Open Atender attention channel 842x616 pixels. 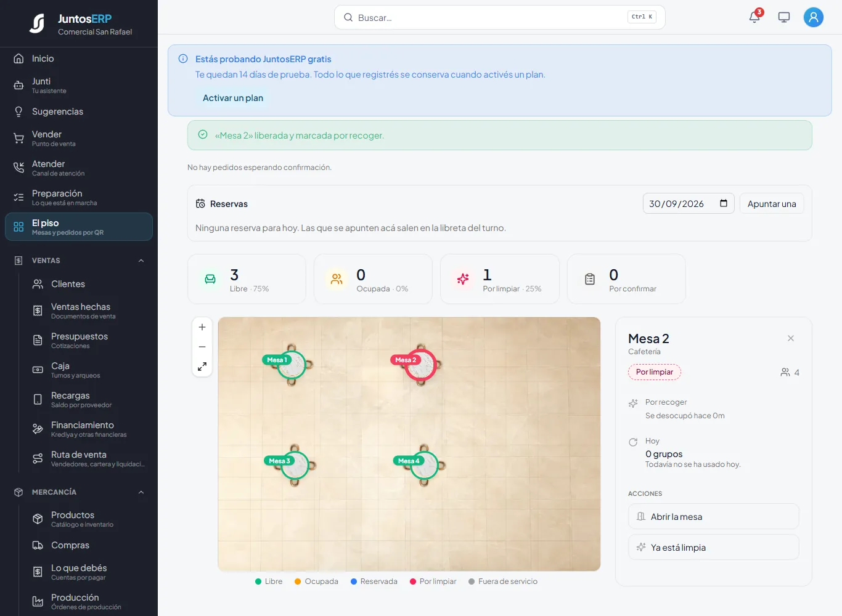coord(79,168)
